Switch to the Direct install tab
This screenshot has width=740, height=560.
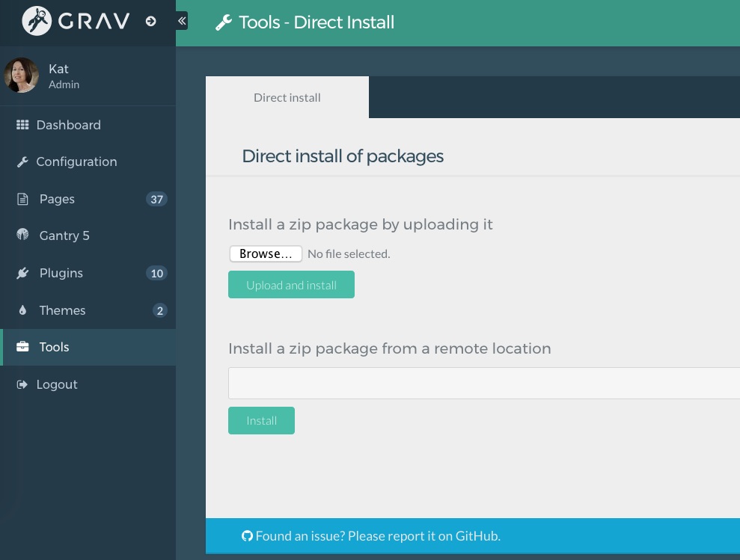[x=287, y=97]
